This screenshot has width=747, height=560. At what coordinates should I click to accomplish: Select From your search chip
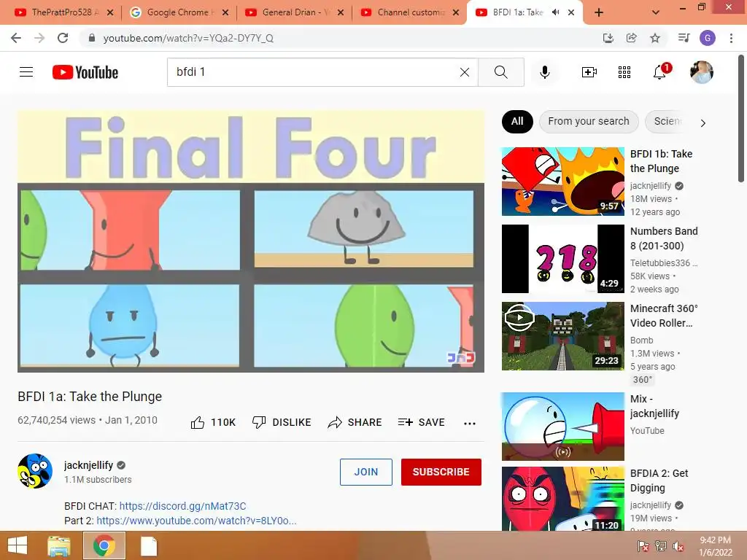click(x=589, y=122)
